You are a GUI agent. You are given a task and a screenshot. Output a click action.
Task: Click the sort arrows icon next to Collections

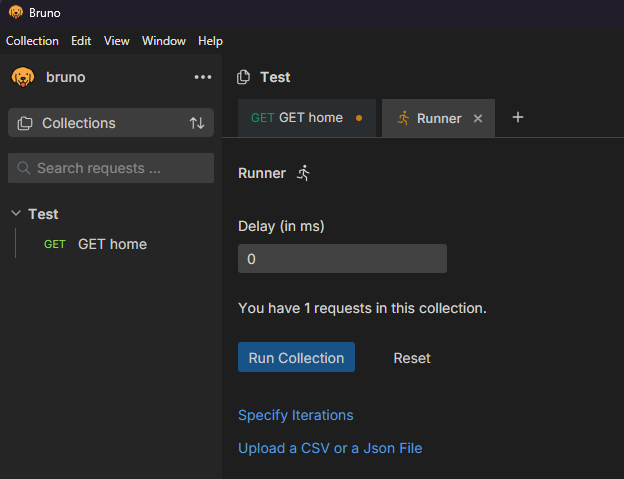(197, 123)
